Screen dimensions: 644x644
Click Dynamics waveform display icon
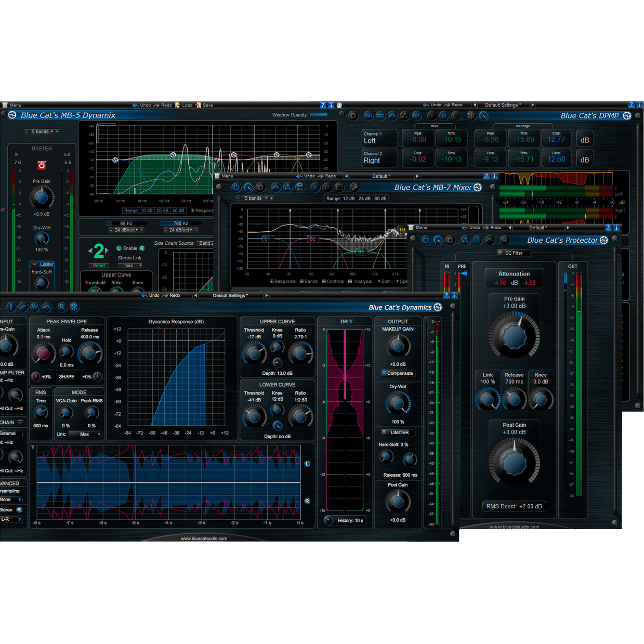tap(35, 307)
